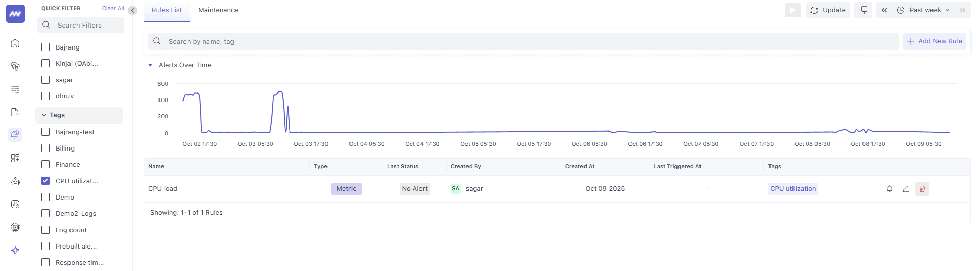Open the alerts bell icon in sidebar
The width and height of the screenshot is (980, 271).
point(15,134)
